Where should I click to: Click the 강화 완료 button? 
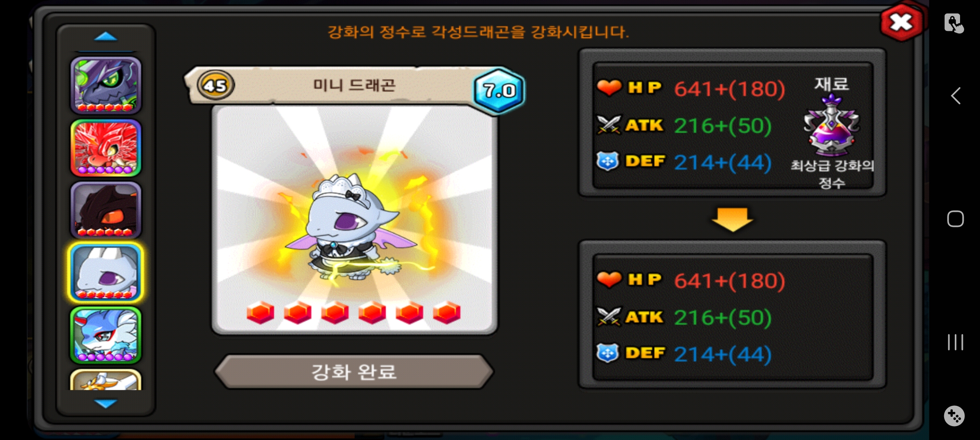[354, 372]
